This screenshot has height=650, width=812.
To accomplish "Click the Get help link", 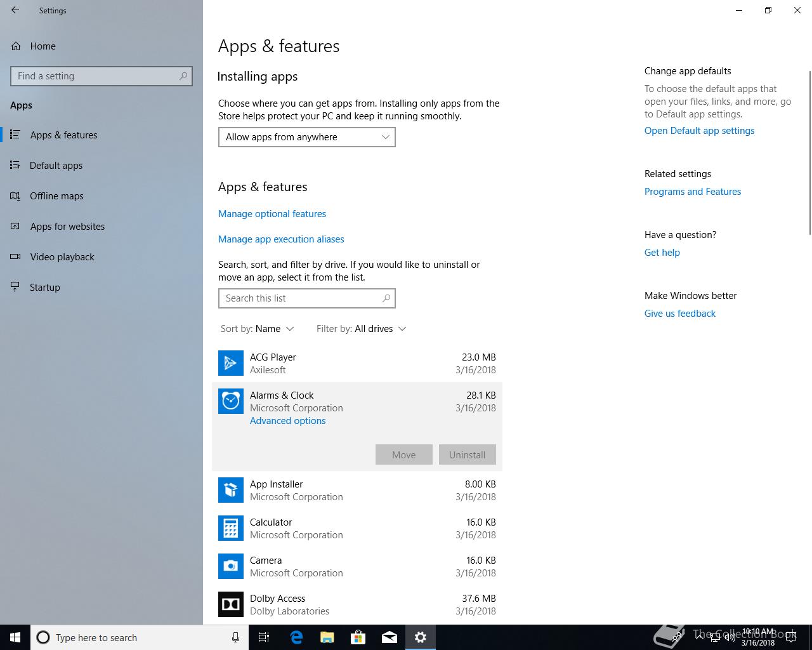I will (x=662, y=253).
